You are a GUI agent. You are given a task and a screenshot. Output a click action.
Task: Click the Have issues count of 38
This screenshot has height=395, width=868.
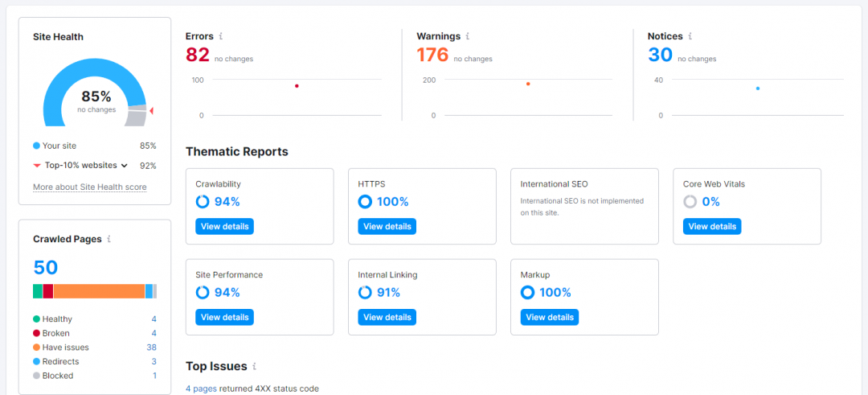151,348
